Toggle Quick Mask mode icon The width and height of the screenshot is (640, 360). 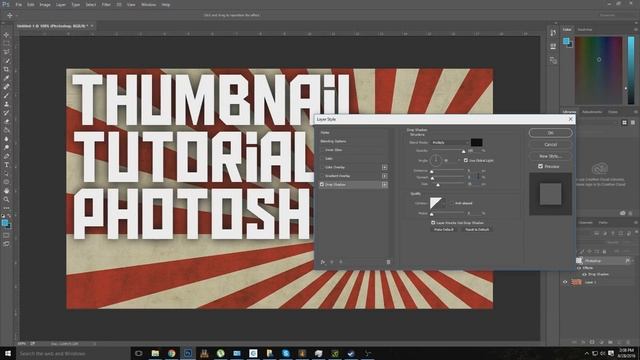[x=6, y=235]
